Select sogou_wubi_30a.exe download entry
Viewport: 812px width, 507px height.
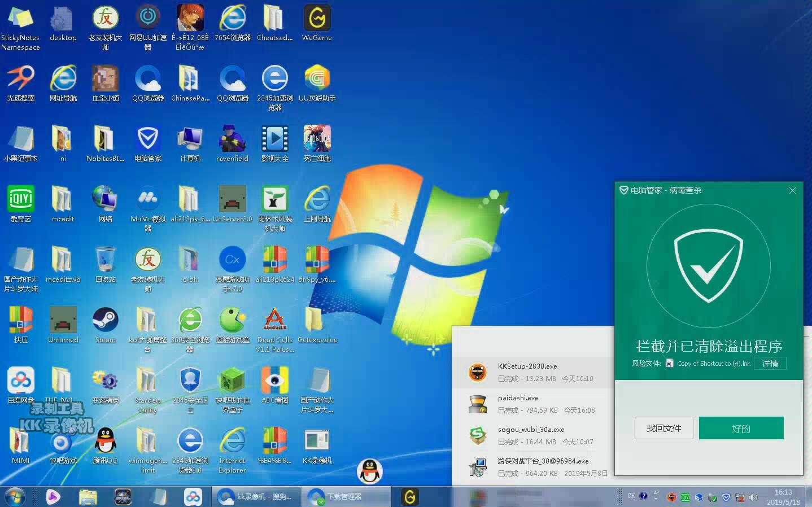coord(532,436)
